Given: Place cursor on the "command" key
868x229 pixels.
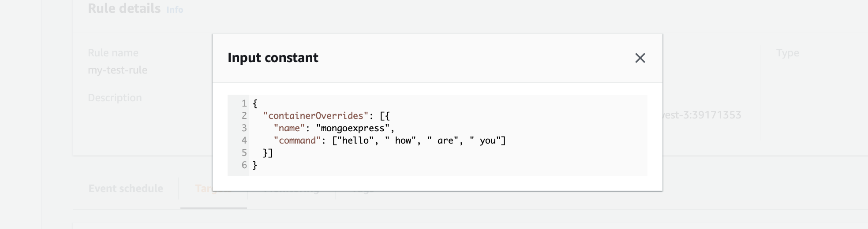Looking at the screenshot, I should [x=297, y=140].
